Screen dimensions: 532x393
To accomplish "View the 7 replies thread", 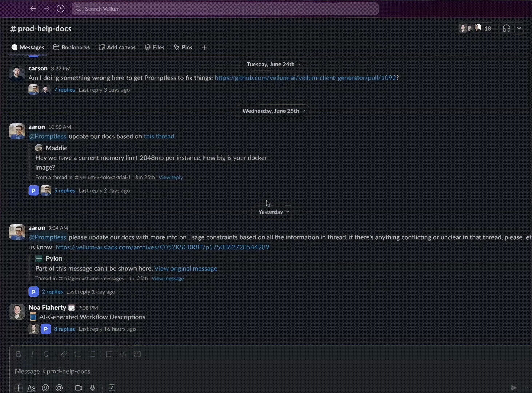I will coord(64,90).
